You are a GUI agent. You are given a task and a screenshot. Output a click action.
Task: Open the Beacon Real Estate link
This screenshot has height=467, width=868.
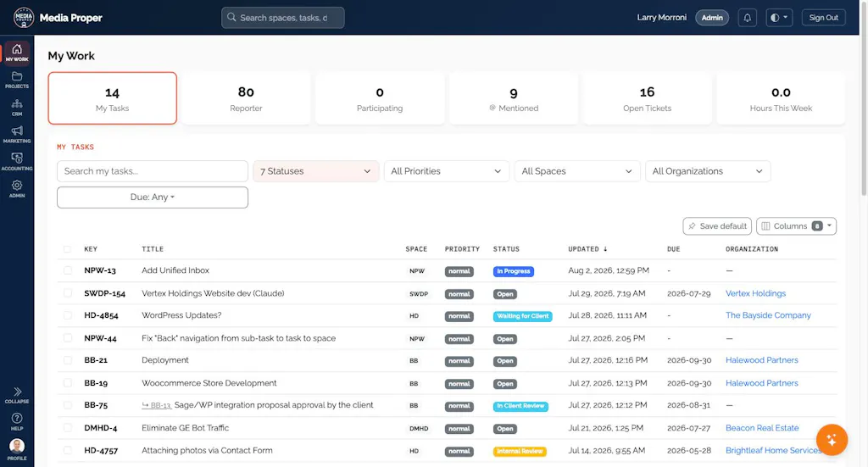tap(762, 428)
